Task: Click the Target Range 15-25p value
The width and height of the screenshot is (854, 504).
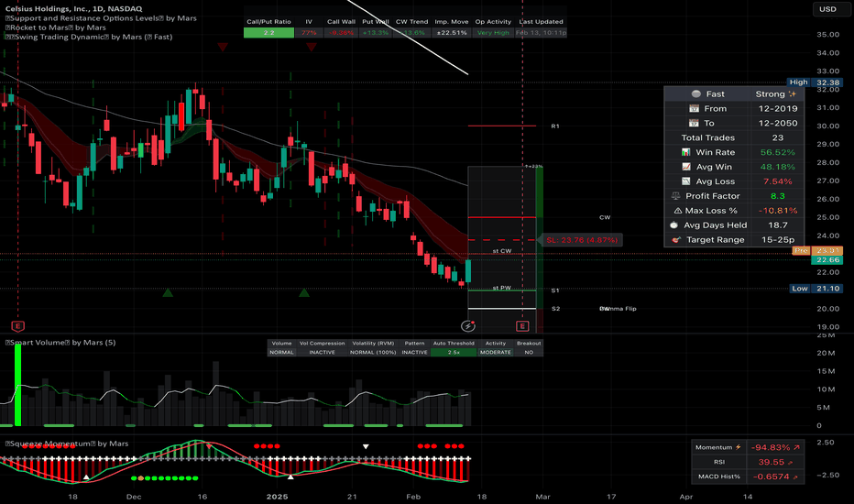Action: tap(778, 240)
